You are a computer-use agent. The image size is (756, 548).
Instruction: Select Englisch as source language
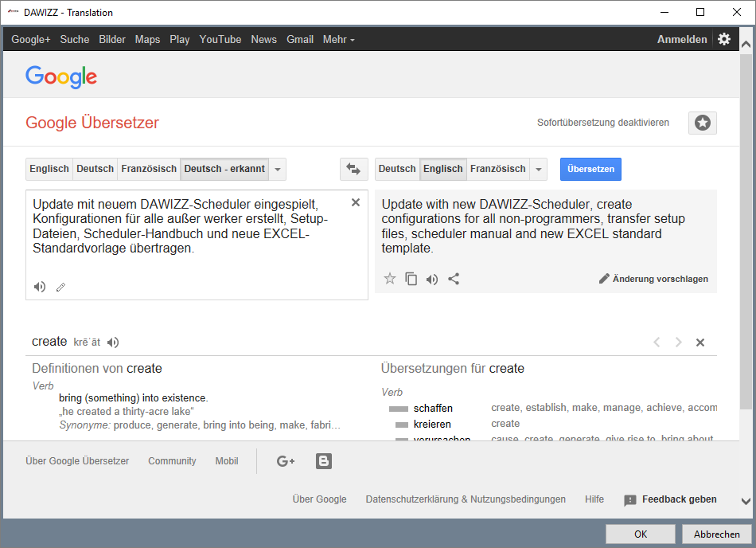coord(49,170)
